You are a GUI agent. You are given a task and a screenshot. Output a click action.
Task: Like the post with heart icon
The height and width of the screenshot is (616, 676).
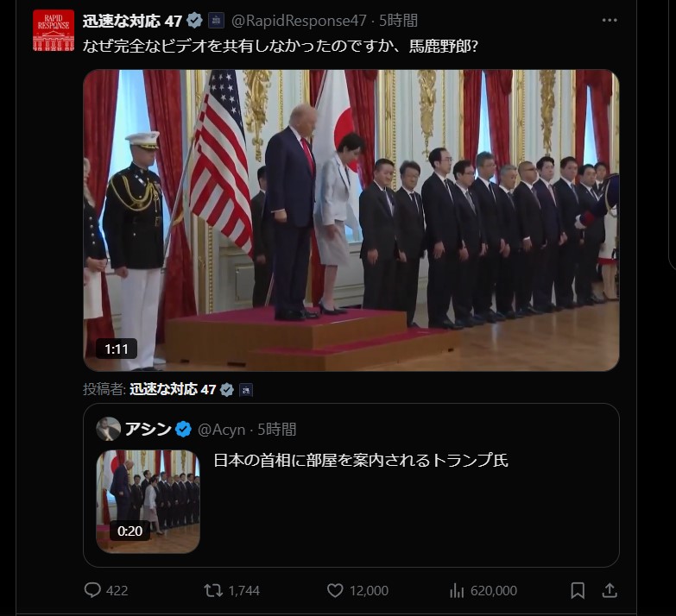[335, 590]
